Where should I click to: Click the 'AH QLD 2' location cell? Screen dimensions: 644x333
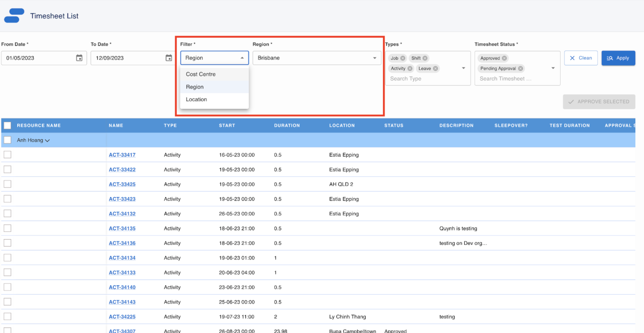click(x=341, y=184)
